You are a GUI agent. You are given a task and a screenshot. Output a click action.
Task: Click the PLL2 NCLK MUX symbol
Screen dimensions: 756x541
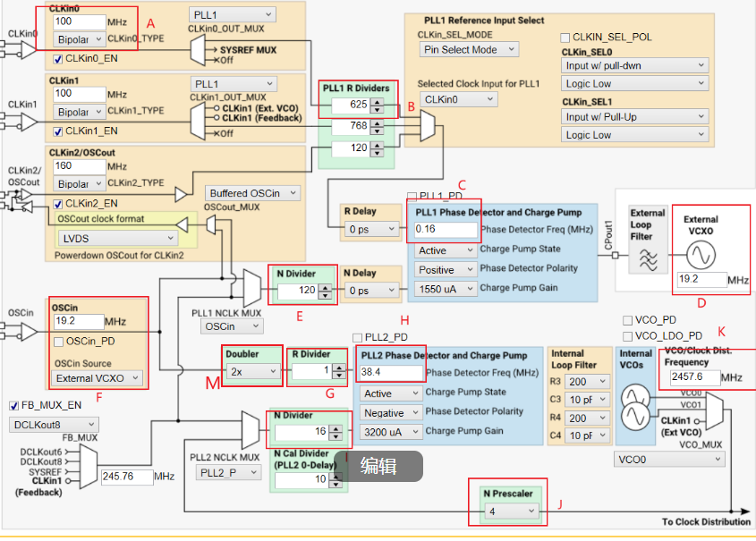[251, 430]
